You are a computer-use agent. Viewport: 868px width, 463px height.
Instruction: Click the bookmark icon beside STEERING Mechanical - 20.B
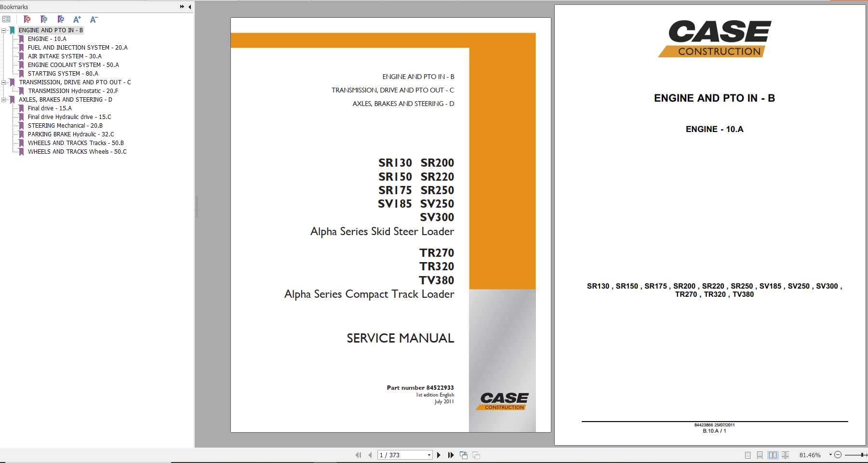(x=21, y=126)
